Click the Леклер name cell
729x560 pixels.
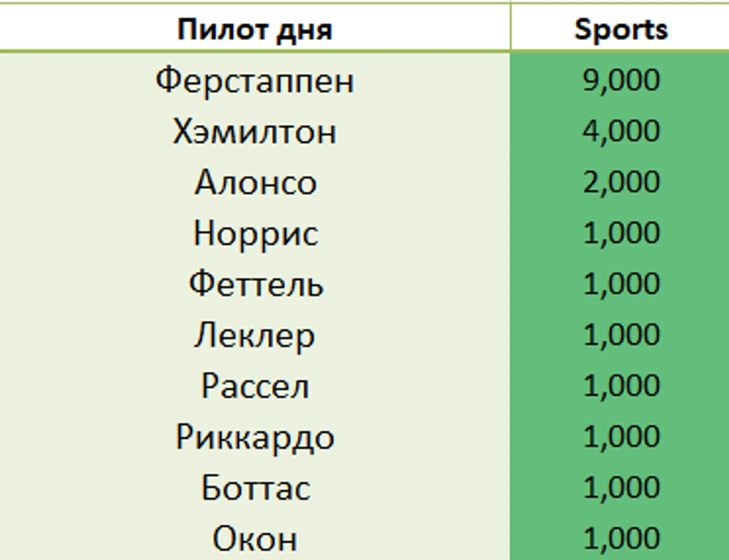[x=255, y=335]
